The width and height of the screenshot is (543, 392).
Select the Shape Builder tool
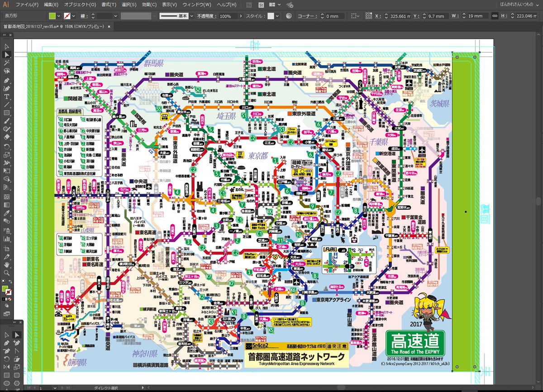point(7,179)
